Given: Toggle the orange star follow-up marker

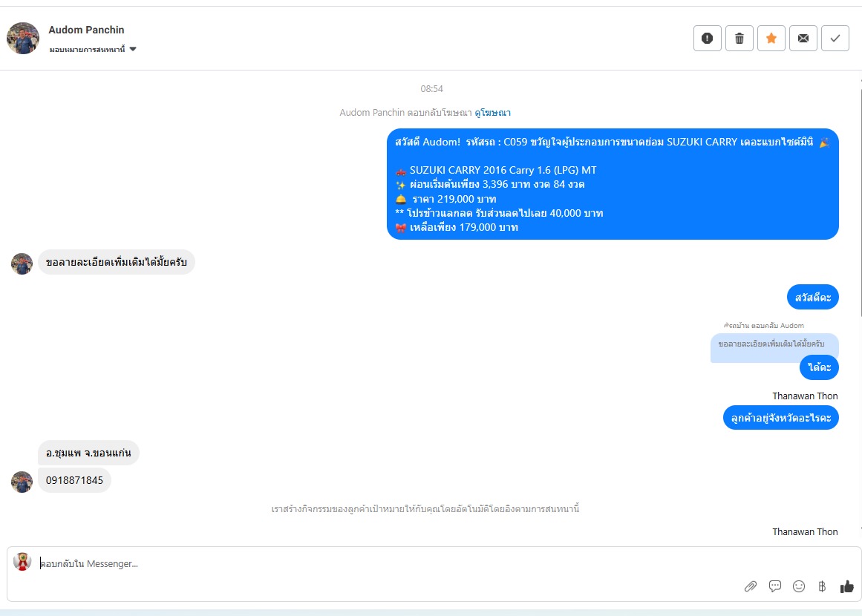Looking at the screenshot, I should (771, 39).
